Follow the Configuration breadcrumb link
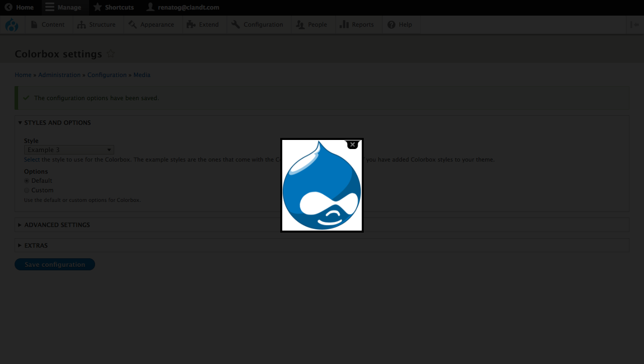This screenshot has width=644, height=364. pos(107,75)
